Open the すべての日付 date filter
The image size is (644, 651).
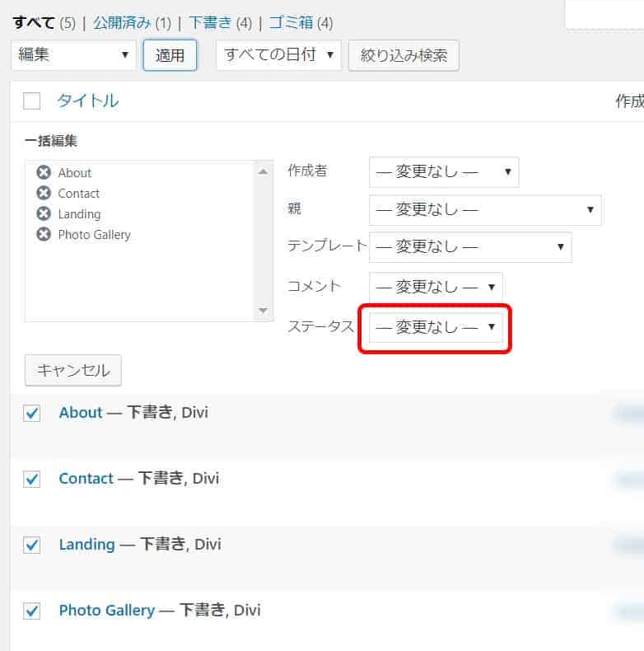pyautogui.click(x=278, y=55)
